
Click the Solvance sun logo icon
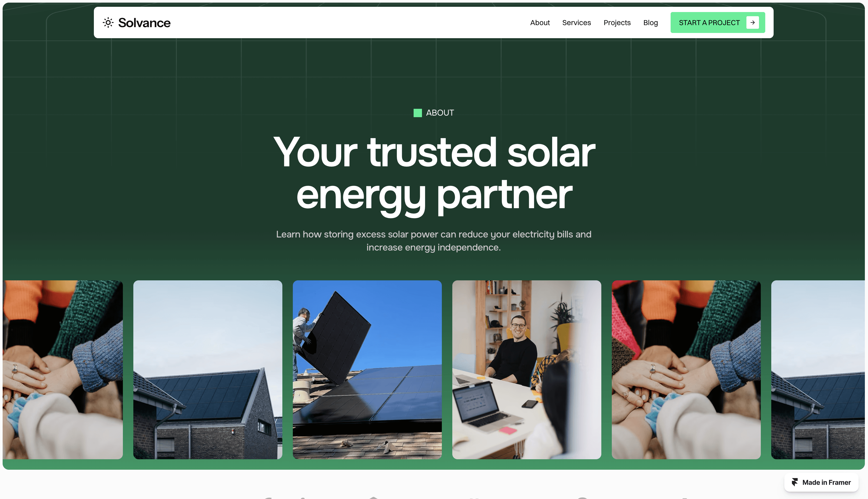pyautogui.click(x=108, y=22)
